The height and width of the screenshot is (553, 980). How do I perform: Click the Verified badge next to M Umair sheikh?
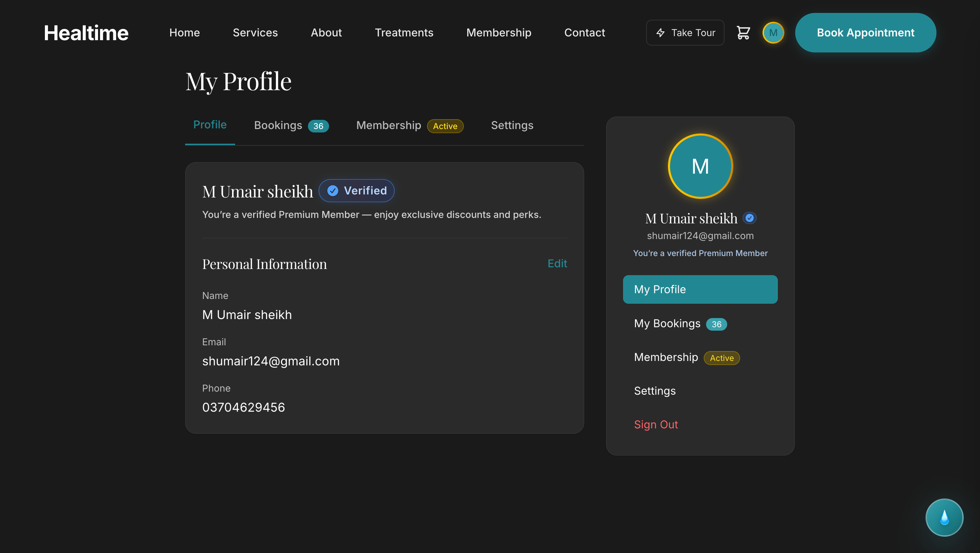coord(356,190)
